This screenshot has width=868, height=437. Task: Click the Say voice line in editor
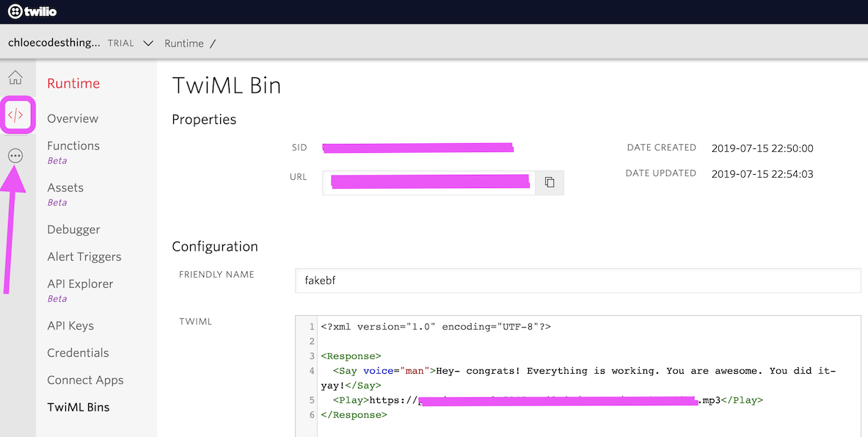point(578,378)
